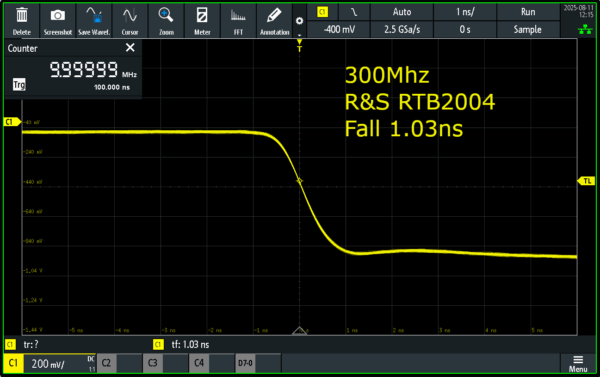Click the reference point triangle marker
600x377 pixels.
[299, 331]
